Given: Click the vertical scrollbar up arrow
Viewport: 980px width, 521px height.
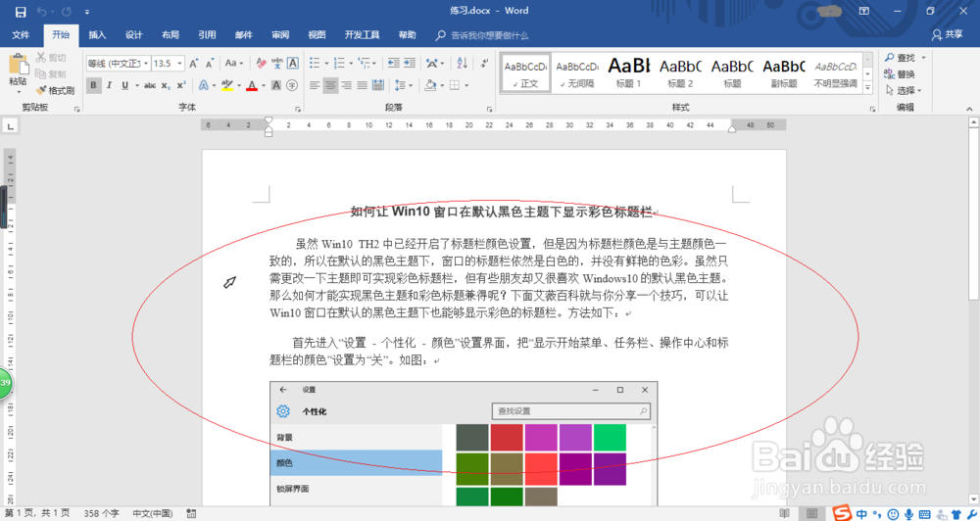Looking at the screenshot, I should (973, 122).
